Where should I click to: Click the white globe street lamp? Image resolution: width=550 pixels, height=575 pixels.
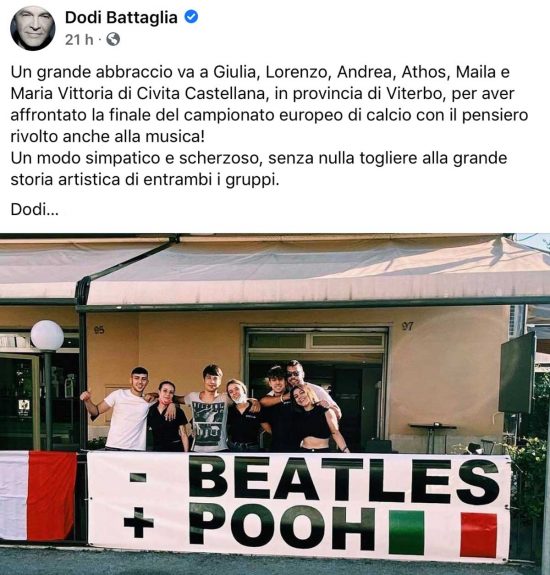pyautogui.click(x=47, y=336)
